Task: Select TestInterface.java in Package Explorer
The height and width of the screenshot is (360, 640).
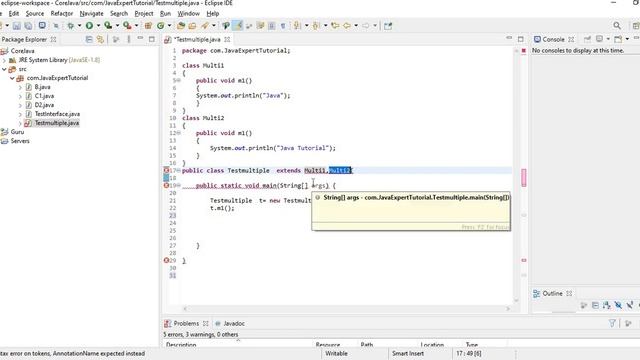Action: click(x=57, y=114)
